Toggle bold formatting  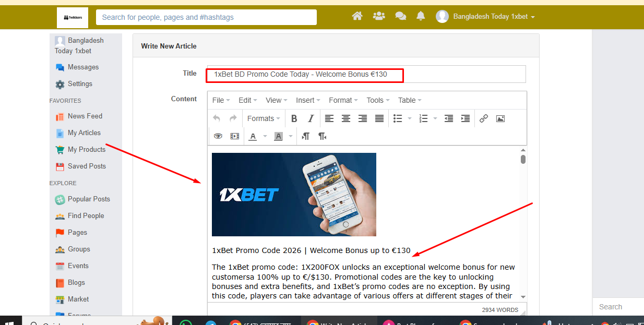[294, 118]
